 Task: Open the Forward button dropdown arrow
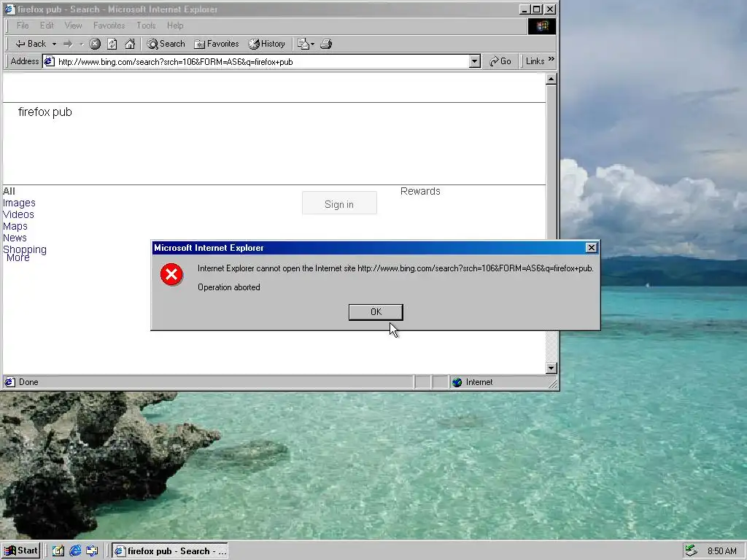[x=82, y=44]
